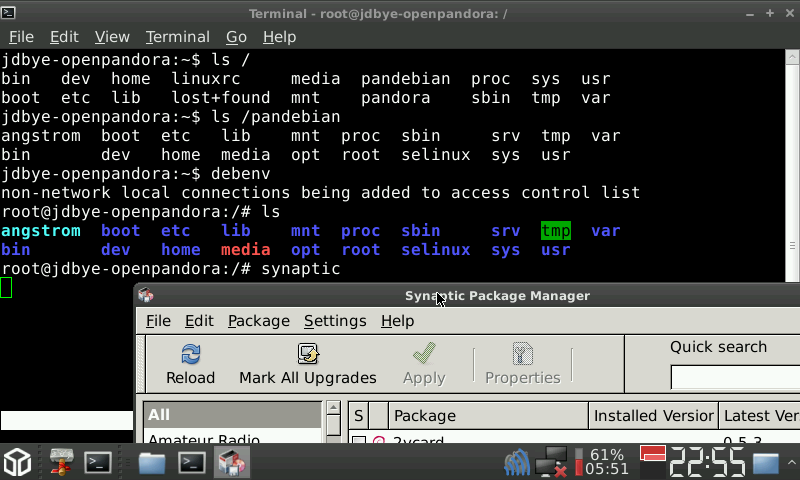Open Synaptic's Settings menu
The image size is (800, 480).
coord(335,321)
